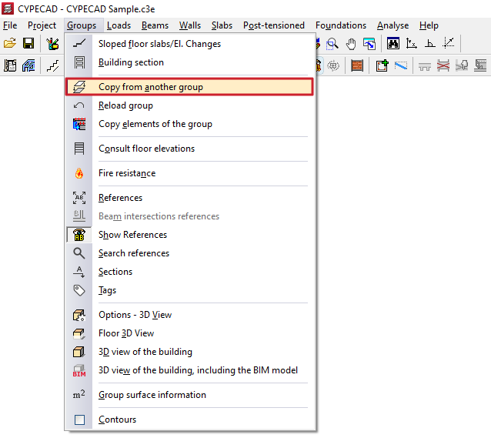Click the zoom window magnifier icon

pos(332,44)
